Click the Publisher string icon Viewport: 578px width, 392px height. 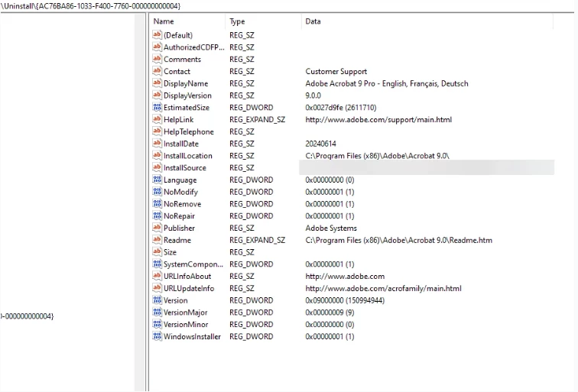pyautogui.click(x=157, y=228)
